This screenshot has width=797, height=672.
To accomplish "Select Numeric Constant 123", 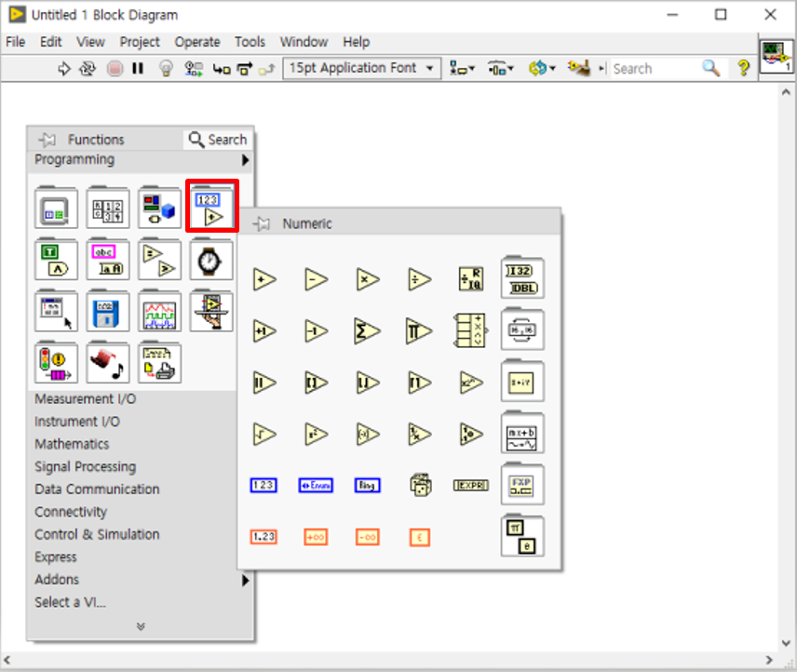I will (263, 486).
